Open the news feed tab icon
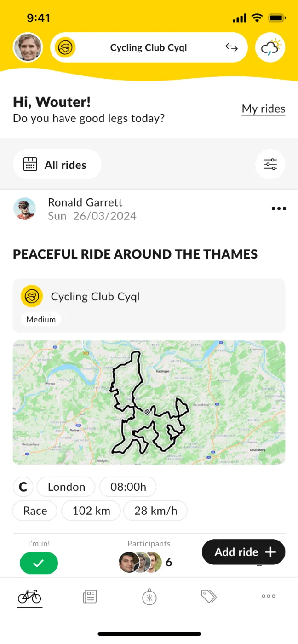This screenshot has height=644, width=298. click(x=89, y=597)
